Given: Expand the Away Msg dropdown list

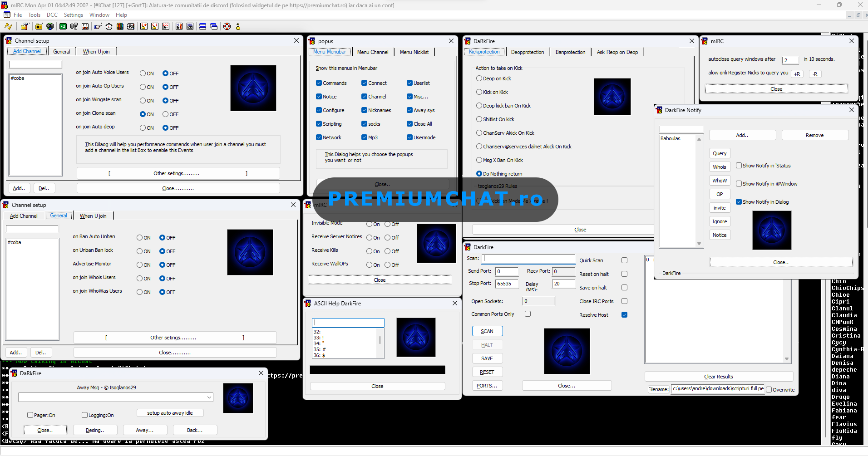Looking at the screenshot, I should (209, 397).
